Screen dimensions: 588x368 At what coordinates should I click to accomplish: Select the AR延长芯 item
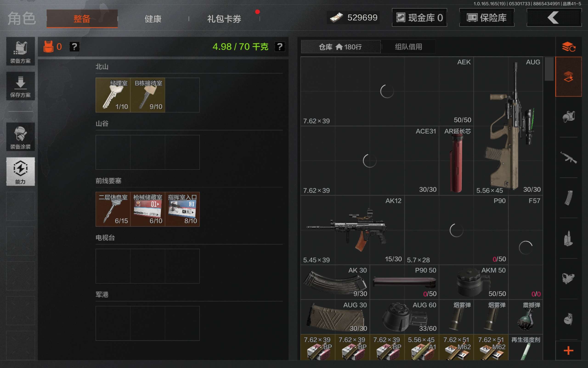click(456, 161)
